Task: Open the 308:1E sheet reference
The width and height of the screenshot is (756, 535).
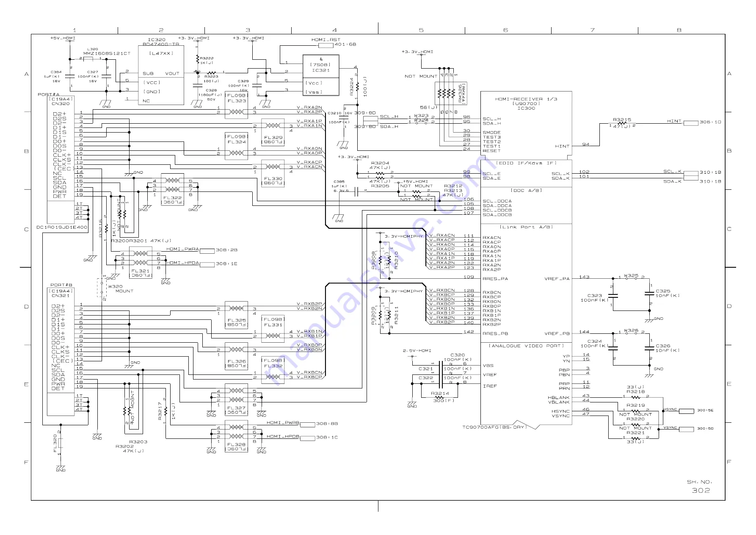Action: (226, 263)
